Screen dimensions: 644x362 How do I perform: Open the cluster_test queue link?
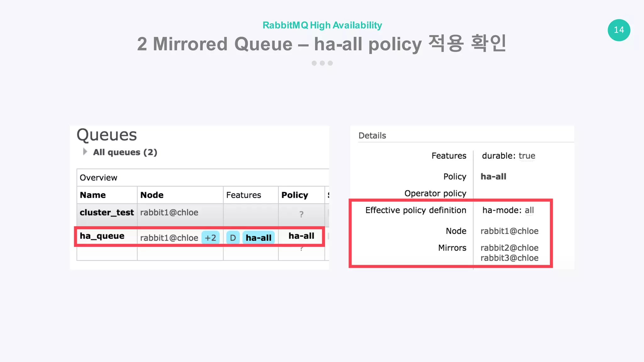[x=107, y=212]
